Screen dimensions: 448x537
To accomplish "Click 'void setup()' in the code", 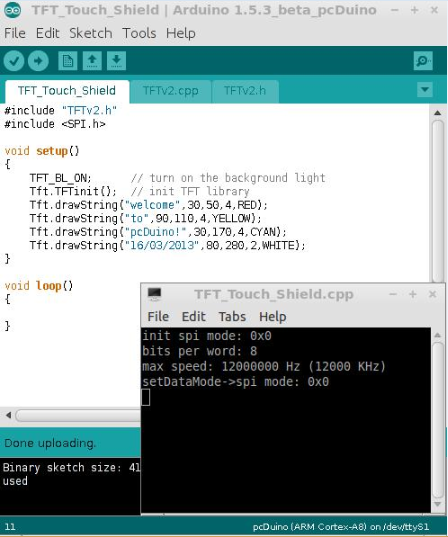I will point(42,151).
